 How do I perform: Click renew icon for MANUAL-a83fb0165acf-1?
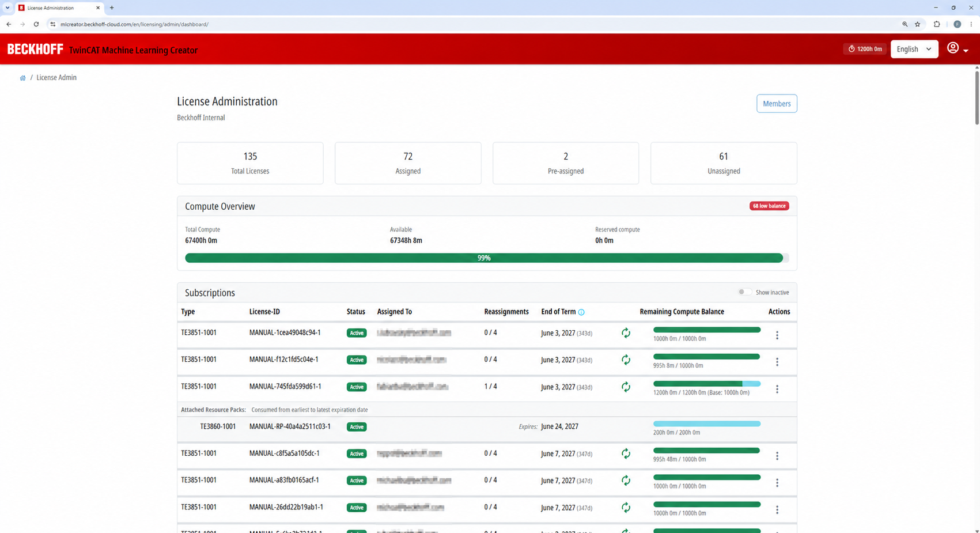(626, 481)
